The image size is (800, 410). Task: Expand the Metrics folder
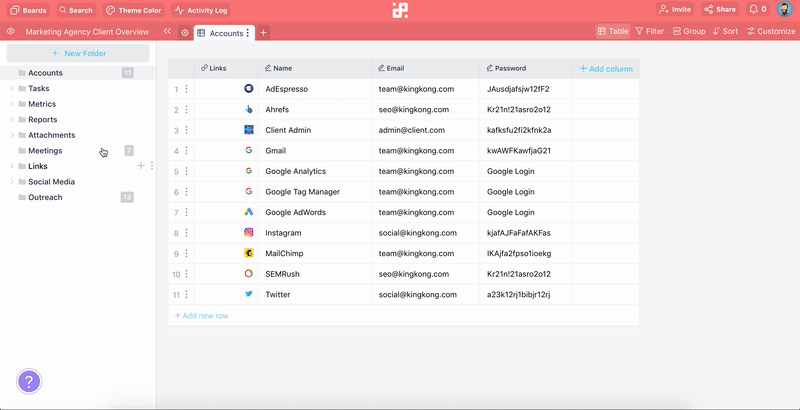(12, 104)
